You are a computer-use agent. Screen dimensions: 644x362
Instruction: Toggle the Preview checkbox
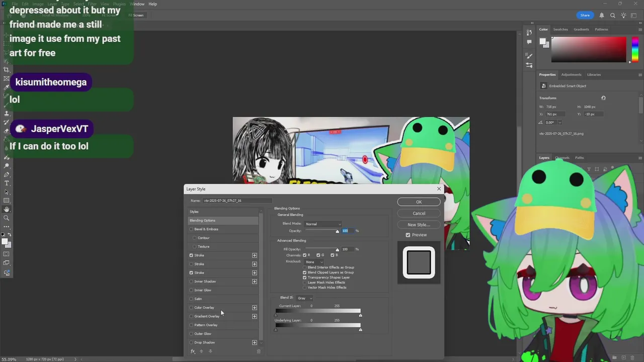pos(408,235)
